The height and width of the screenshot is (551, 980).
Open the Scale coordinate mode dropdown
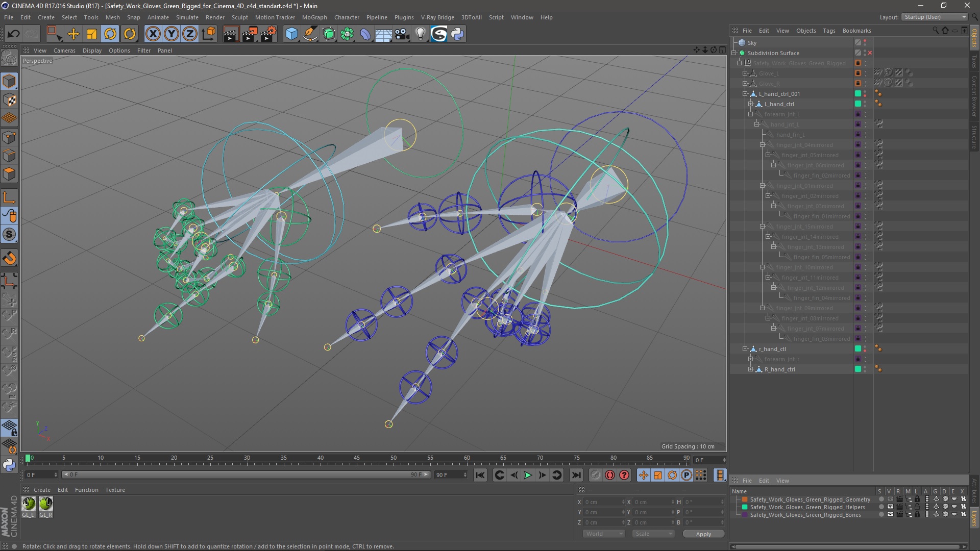click(653, 534)
